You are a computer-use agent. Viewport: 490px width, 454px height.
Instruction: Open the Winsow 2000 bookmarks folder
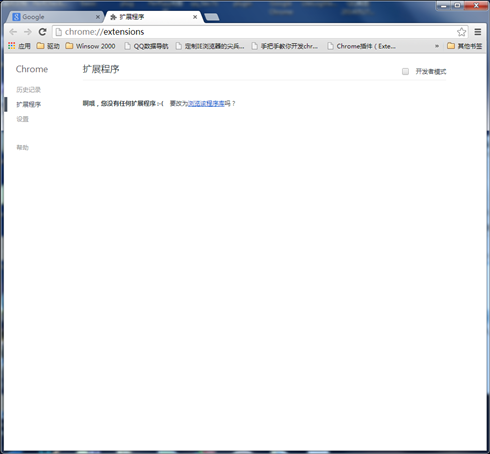[x=91, y=46]
